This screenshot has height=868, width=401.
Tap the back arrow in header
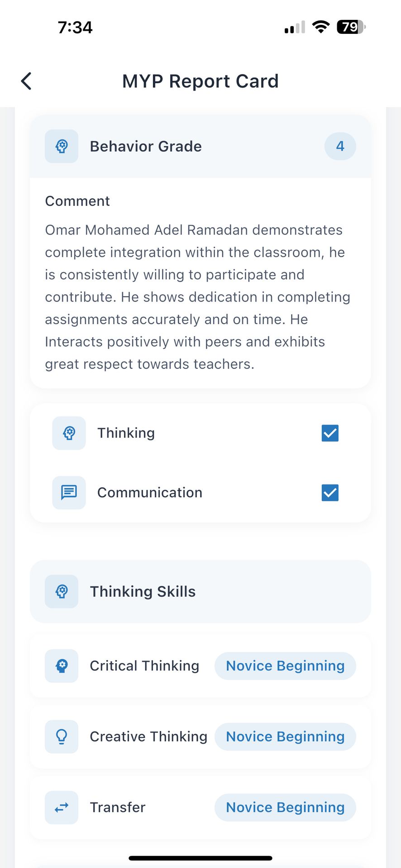tap(26, 81)
